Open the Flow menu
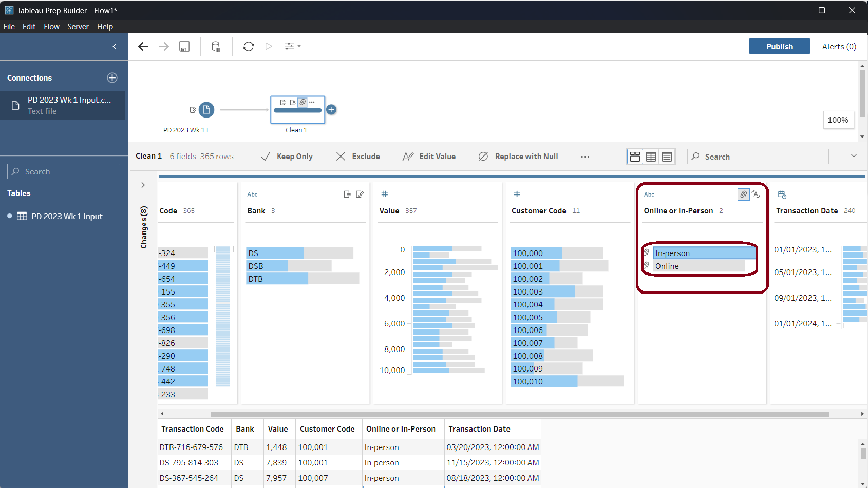This screenshot has width=868, height=488. (51, 27)
